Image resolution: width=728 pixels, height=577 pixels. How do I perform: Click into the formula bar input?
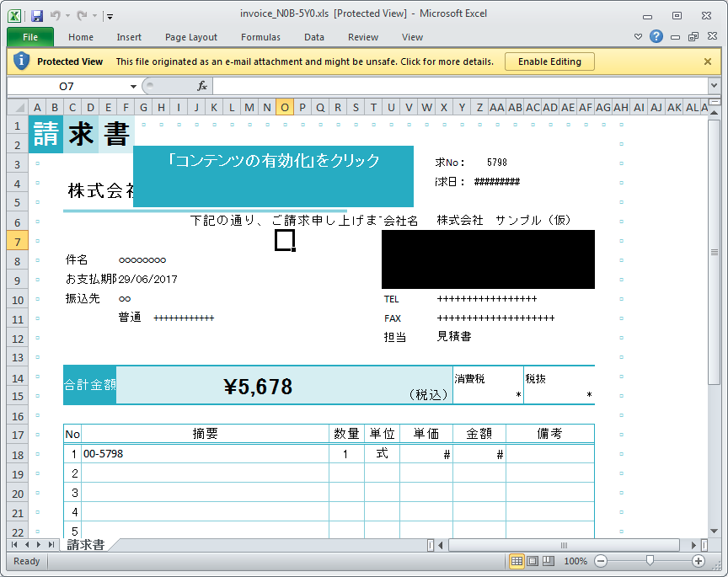pos(461,86)
